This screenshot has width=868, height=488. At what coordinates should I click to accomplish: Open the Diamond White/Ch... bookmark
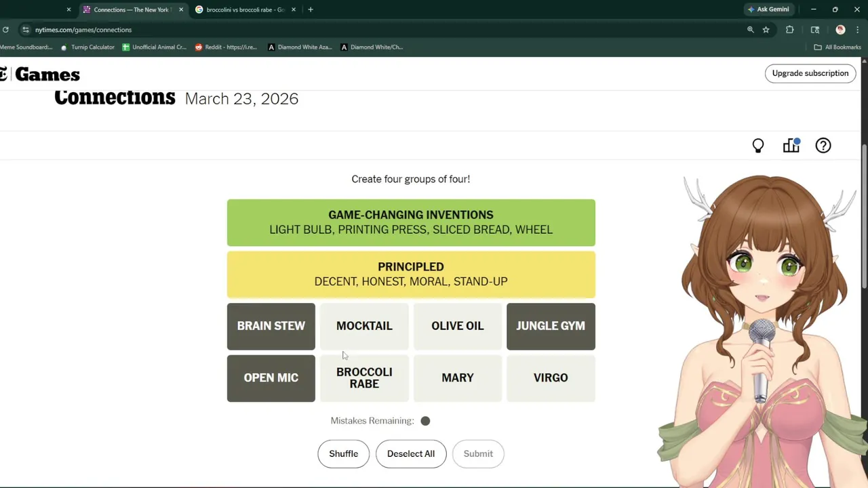(372, 47)
